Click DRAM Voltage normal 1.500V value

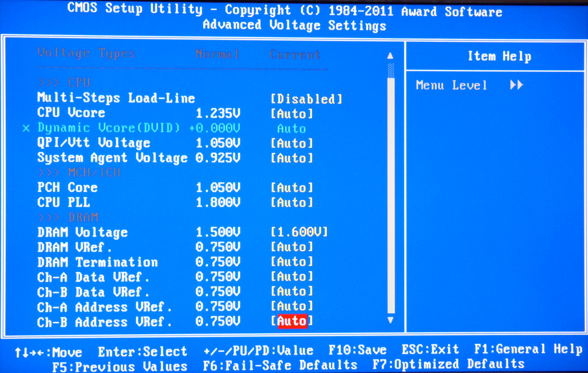tap(218, 232)
